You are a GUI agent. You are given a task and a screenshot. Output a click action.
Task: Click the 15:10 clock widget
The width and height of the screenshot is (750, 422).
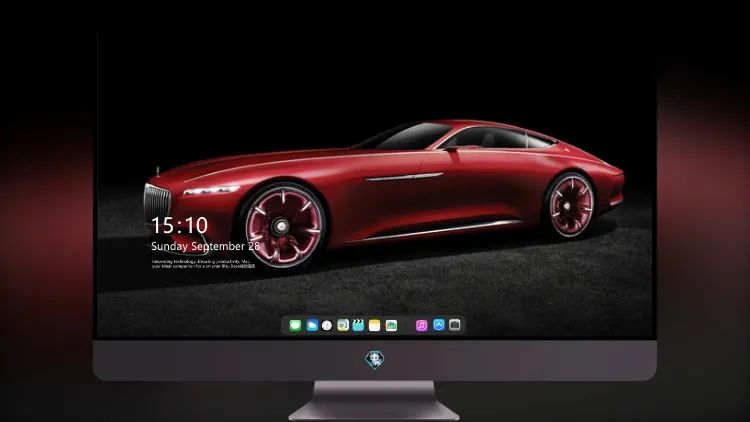pos(179,225)
